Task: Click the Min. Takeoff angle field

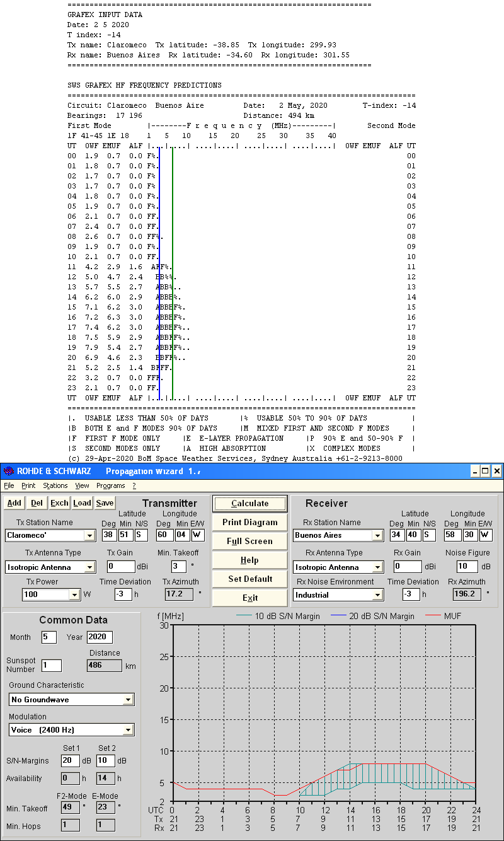Action: [178, 567]
